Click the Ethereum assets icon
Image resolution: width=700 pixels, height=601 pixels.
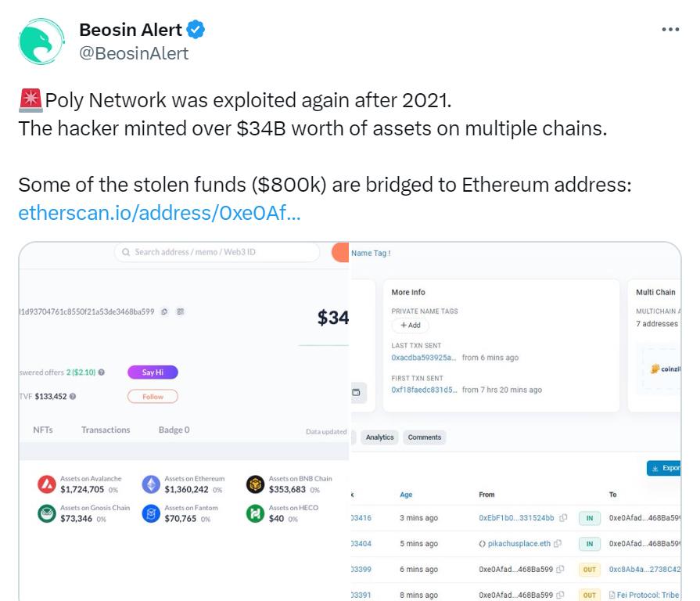[x=151, y=484]
